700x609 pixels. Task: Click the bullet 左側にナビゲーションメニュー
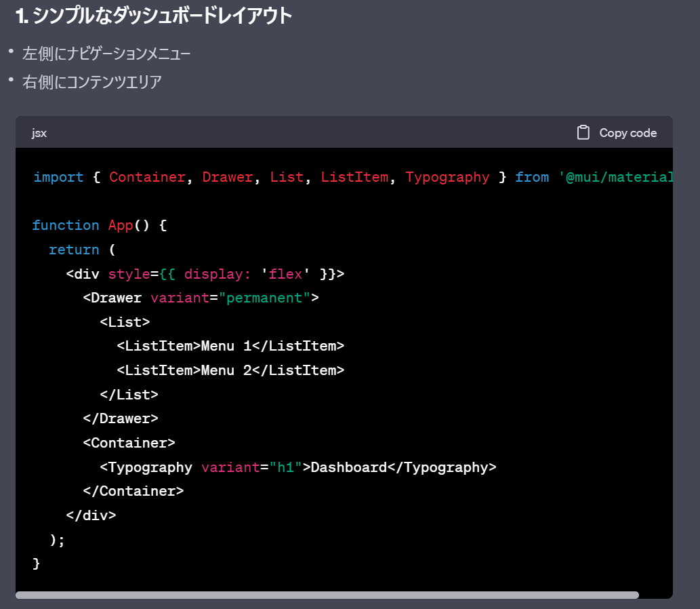pos(105,53)
